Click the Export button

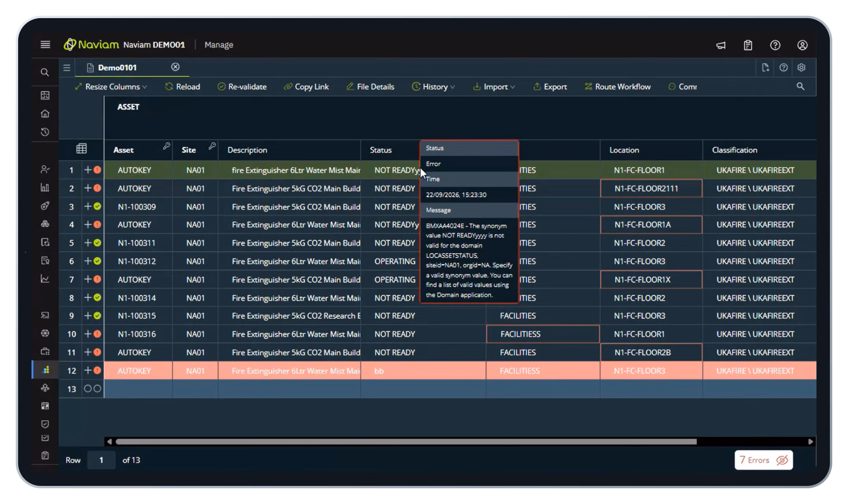click(550, 87)
